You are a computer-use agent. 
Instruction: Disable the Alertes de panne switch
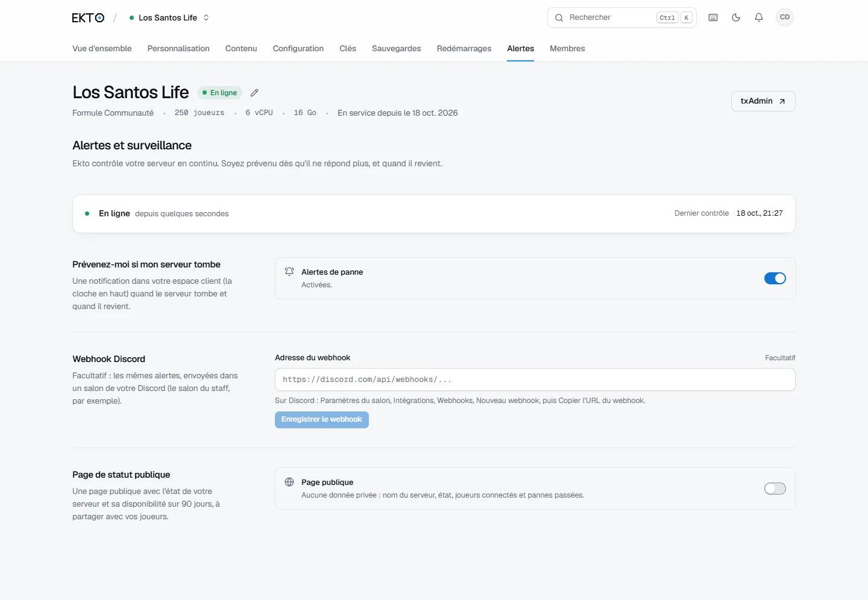[775, 278]
